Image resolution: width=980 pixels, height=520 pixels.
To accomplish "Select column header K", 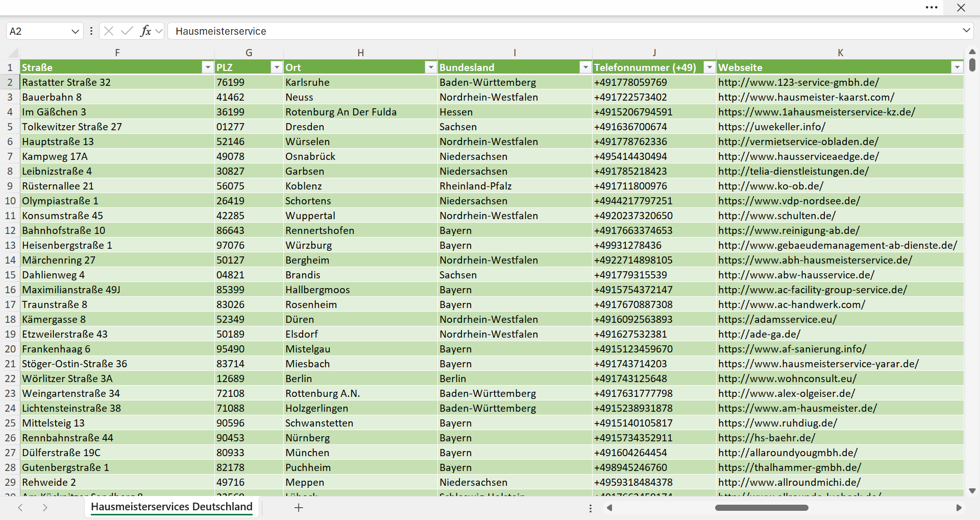I will (x=840, y=53).
